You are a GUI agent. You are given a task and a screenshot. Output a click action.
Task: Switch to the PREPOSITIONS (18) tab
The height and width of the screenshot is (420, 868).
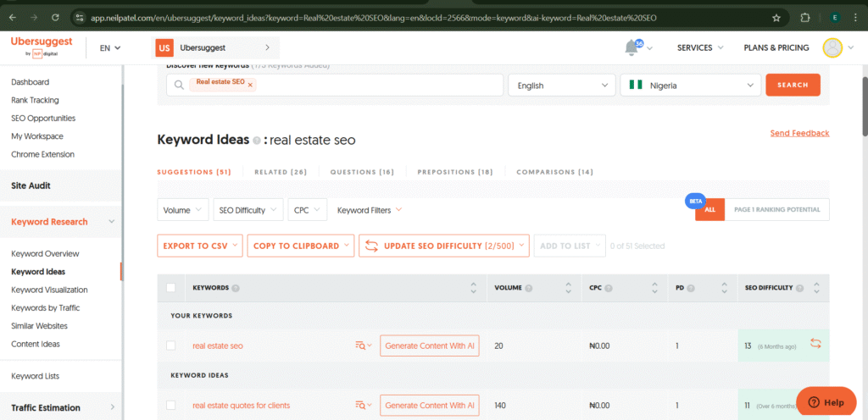click(x=455, y=172)
